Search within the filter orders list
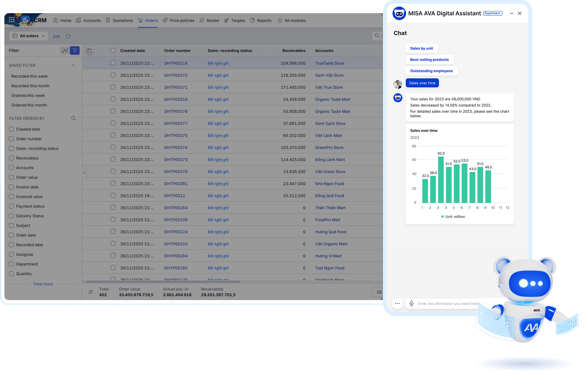 (73, 118)
